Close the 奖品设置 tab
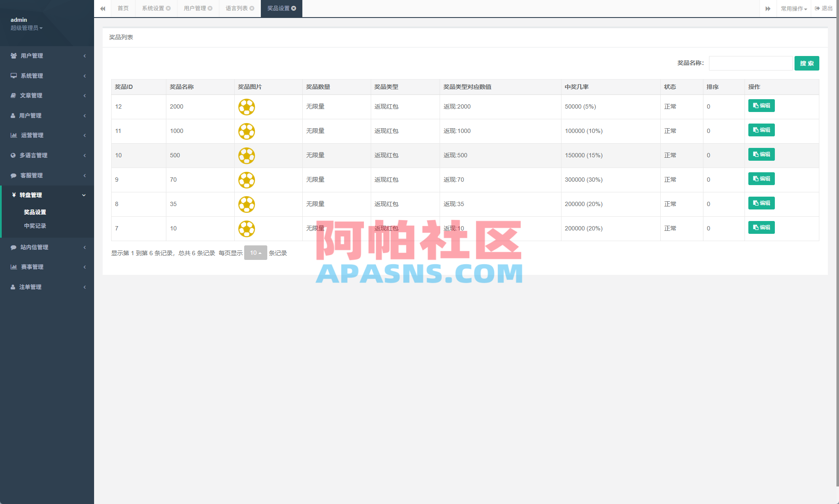 point(294,8)
